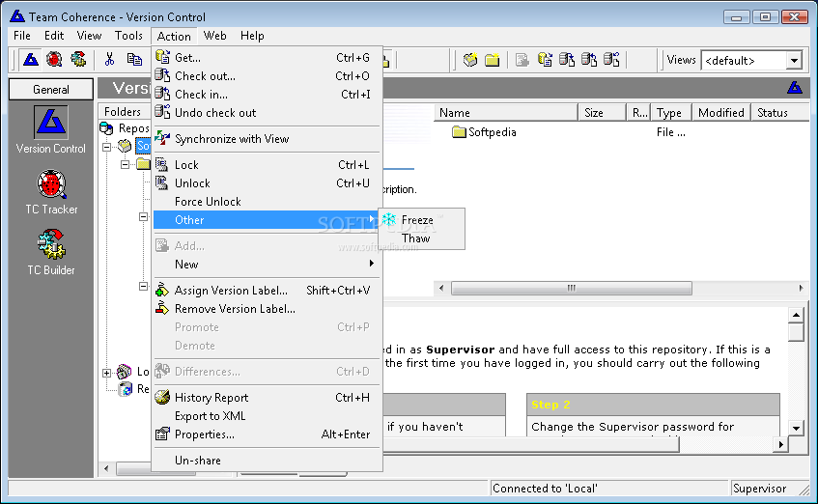Image resolution: width=818 pixels, height=504 pixels.
Task: Click the disabled add files toolbar icon
Action: pos(522,60)
